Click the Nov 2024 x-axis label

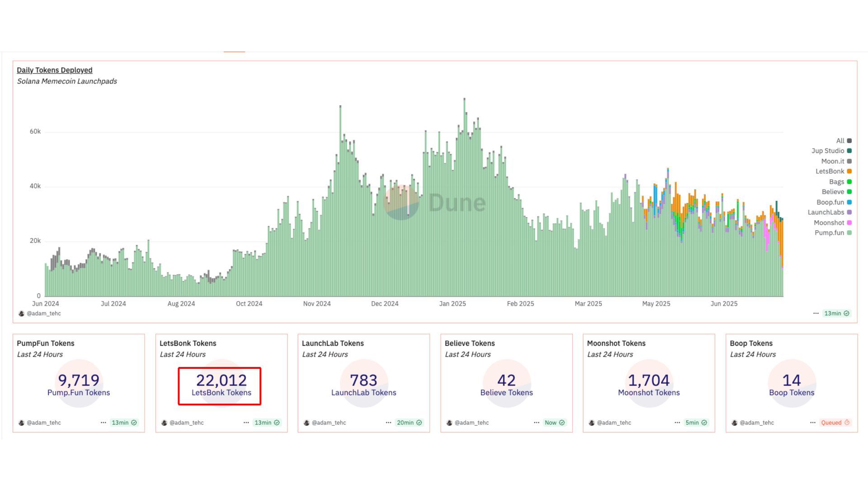pyautogui.click(x=317, y=304)
